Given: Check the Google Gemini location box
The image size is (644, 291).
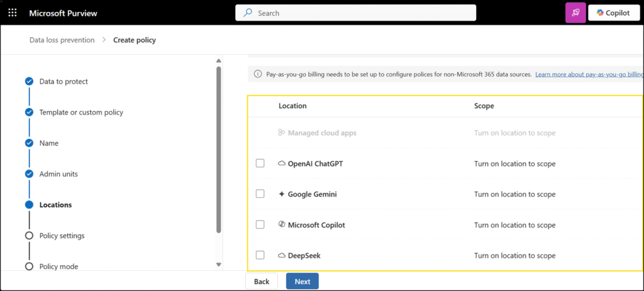Looking at the screenshot, I should tap(260, 194).
